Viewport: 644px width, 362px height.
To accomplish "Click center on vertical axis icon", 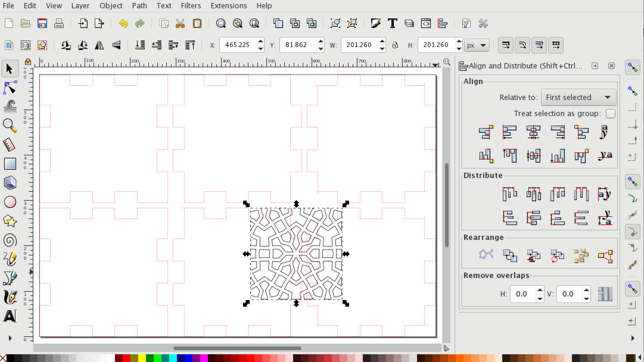I will (533, 131).
